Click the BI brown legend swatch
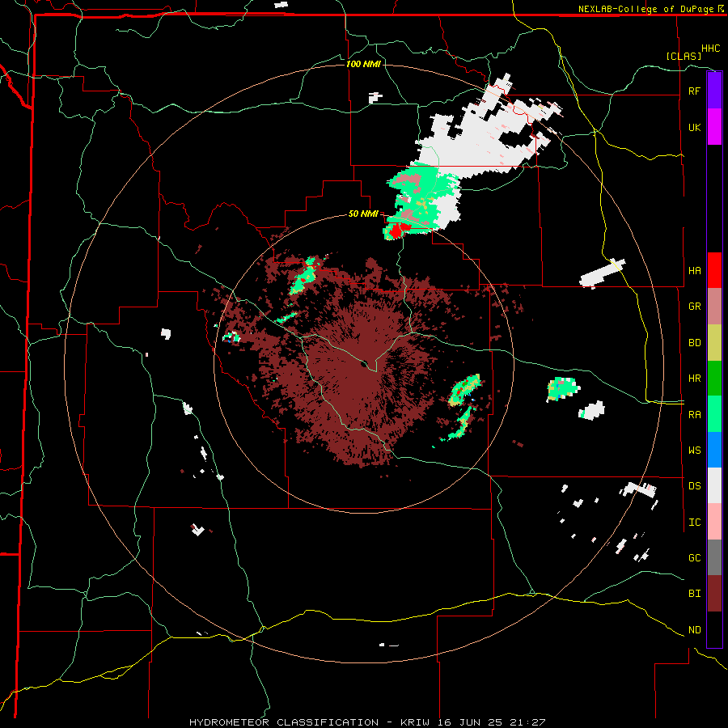Screen dimensions: 728x728 coord(714,594)
